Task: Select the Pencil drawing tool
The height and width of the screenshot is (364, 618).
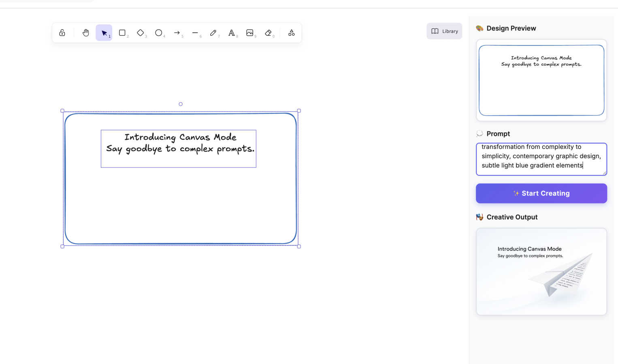Action: click(213, 32)
